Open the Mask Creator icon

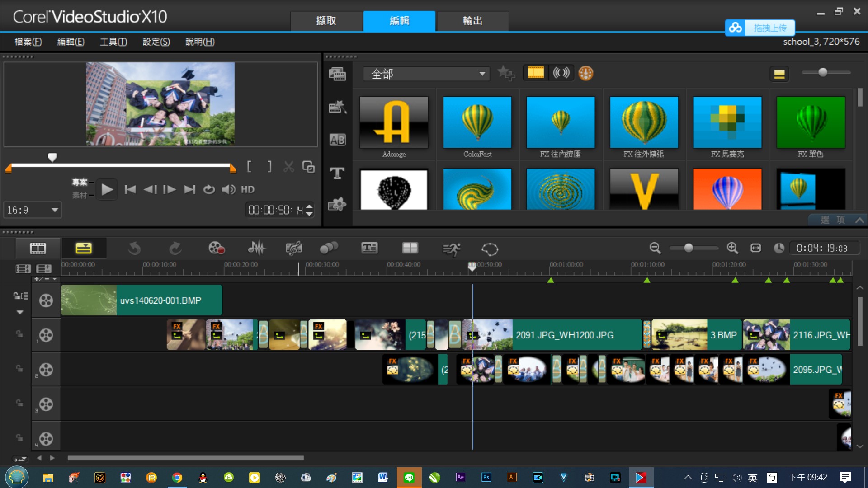490,249
